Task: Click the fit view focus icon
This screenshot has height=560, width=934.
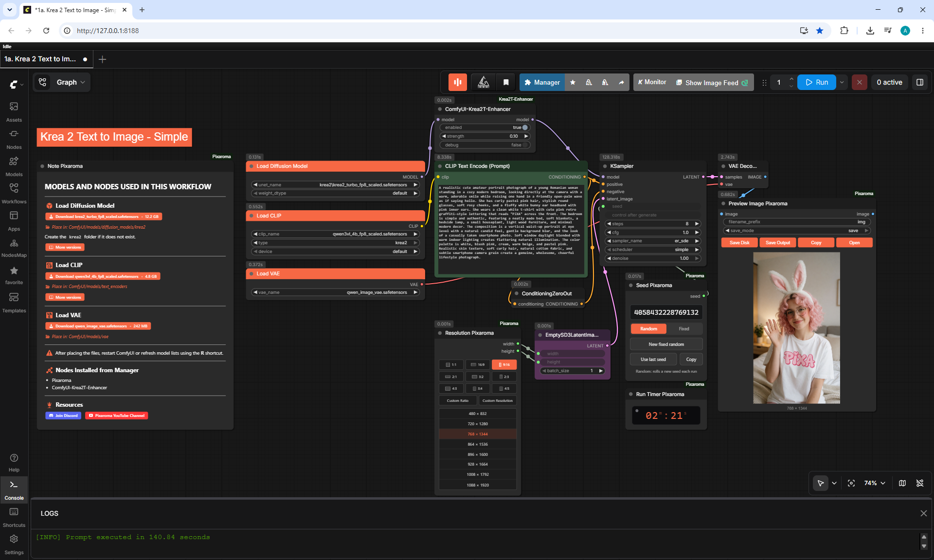Action: tap(851, 483)
